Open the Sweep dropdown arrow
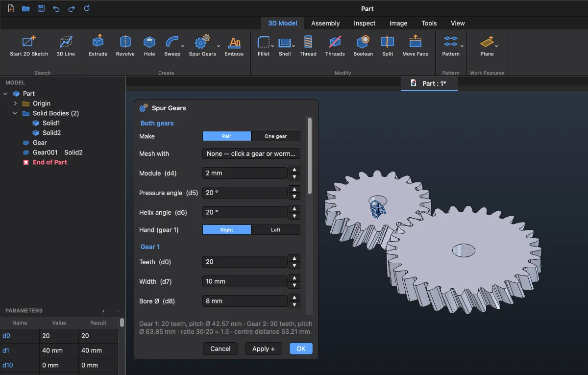The width and height of the screenshot is (588, 375). pos(183,46)
